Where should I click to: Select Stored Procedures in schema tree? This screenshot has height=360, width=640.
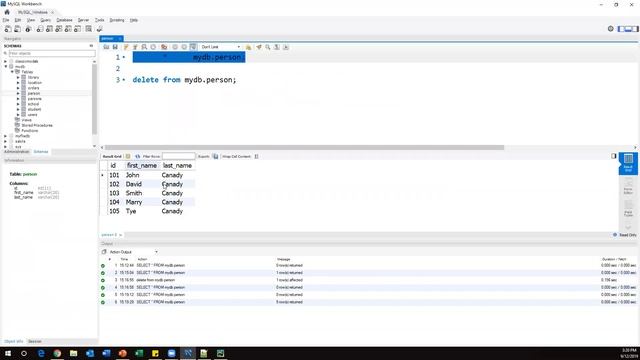[37, 125]
